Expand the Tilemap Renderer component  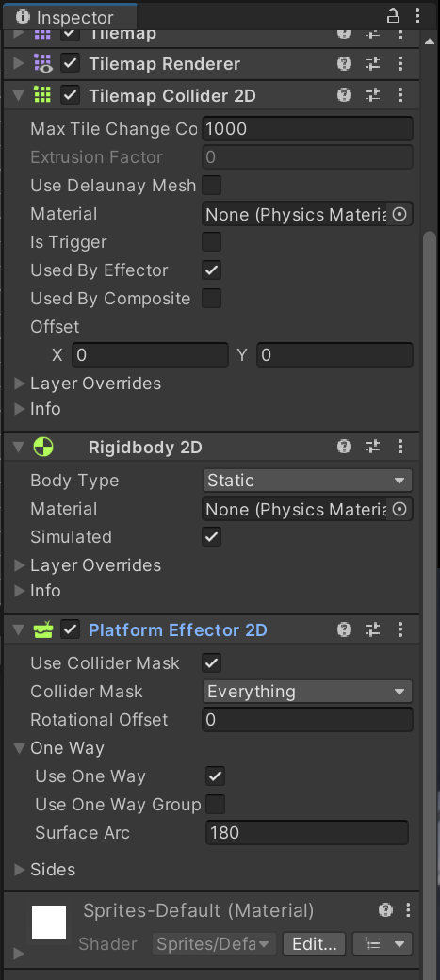tap(19, 63)
